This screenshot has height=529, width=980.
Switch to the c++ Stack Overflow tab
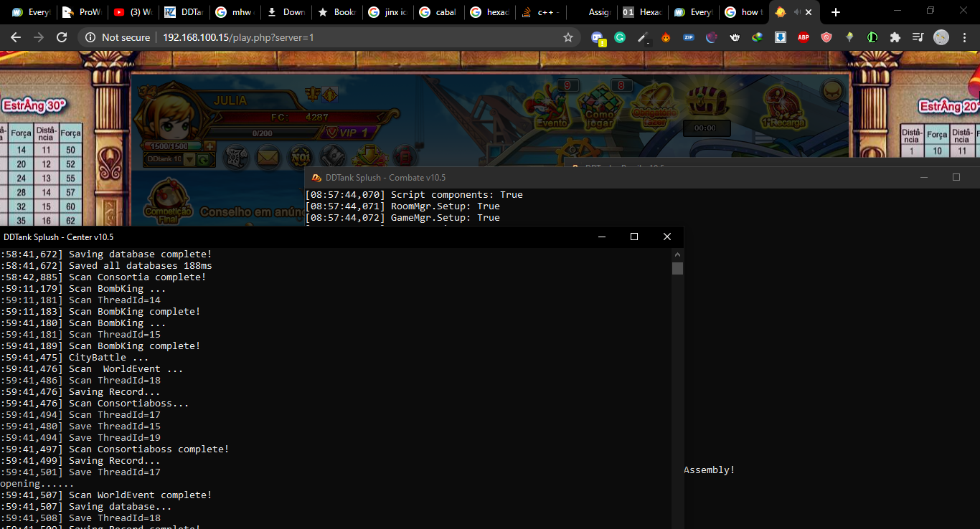coord(540,12)
